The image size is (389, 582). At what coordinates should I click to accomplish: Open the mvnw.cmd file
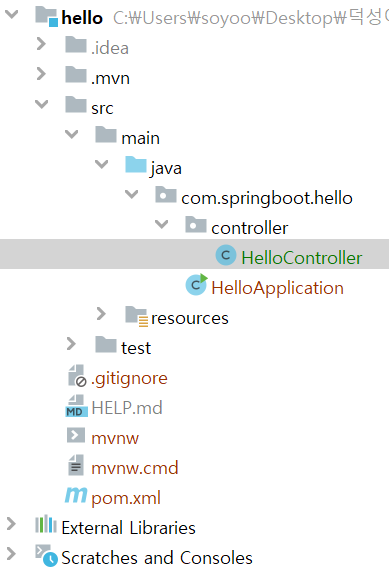click(x=135, y=468)
